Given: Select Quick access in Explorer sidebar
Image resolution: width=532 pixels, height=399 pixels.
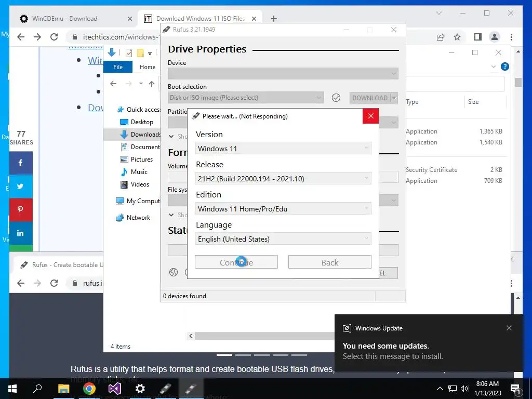Looking at the screenshot, I should coord(139,109).
